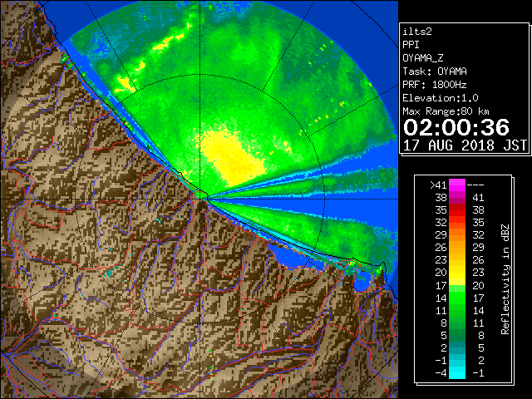Select '5' in the '2 5' legend row
The image size is (532, 399).
pyautogui.click(x=481, y=347)
